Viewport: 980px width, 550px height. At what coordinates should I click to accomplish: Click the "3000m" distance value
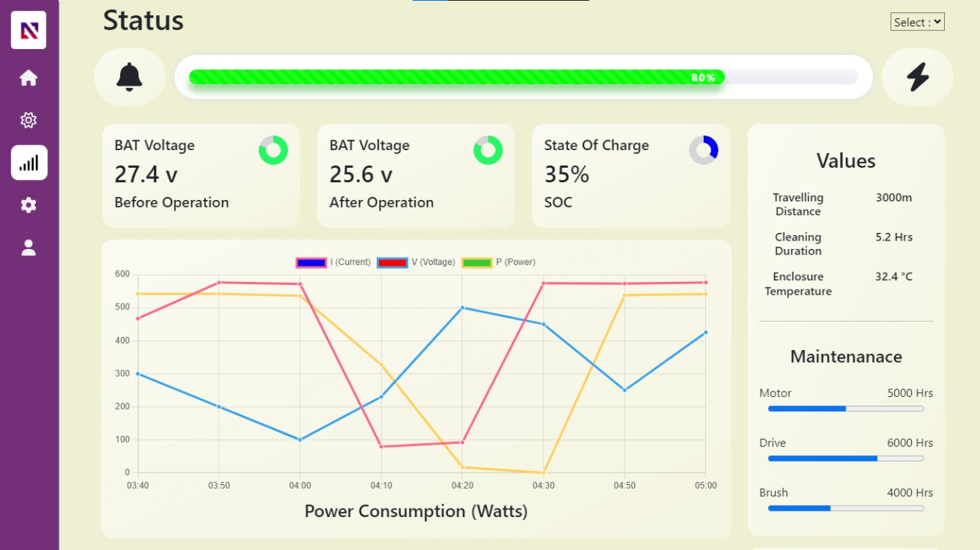tap(894, 198)
